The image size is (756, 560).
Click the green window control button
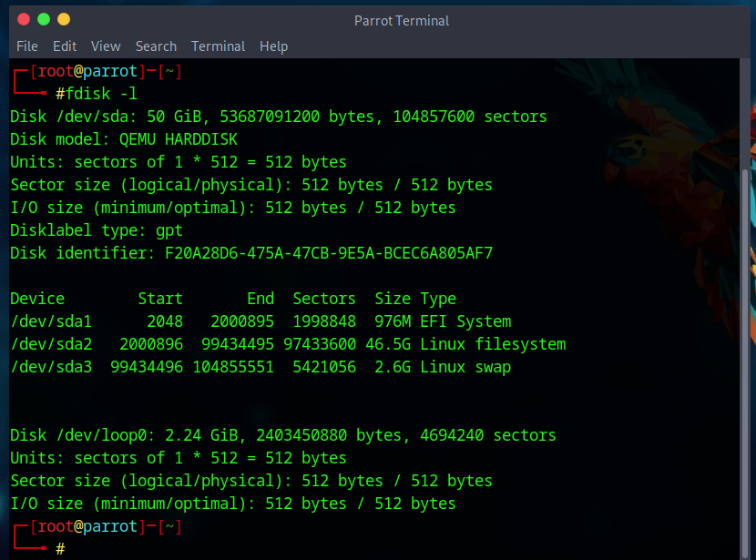pos(43,19)
